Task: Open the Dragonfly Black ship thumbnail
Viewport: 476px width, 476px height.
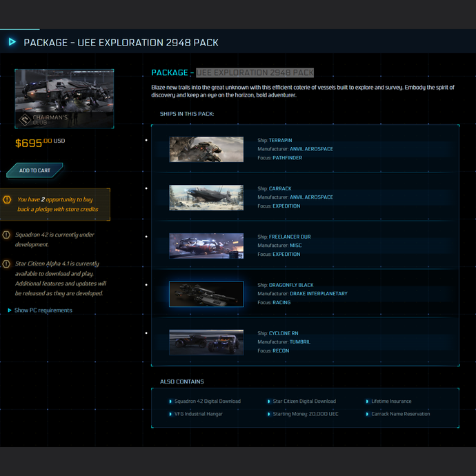Action: click(206, 294)
